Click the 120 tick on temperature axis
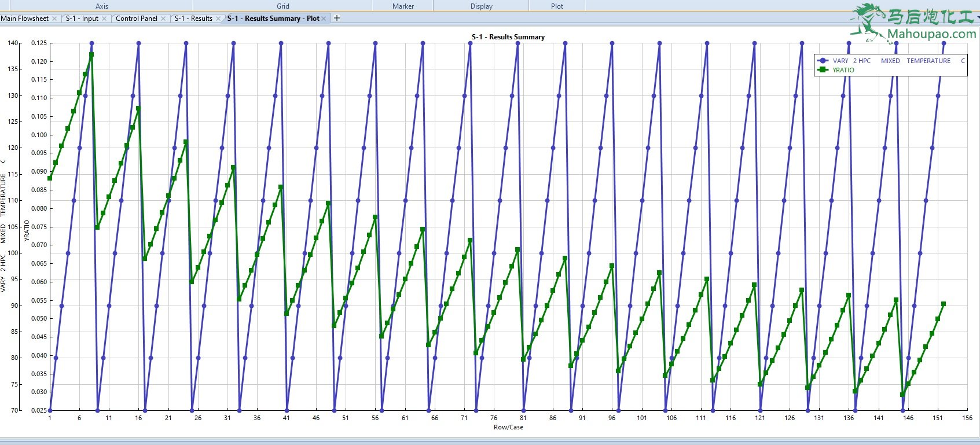The image size is (980, 445). pyautogui.click(x=13, y=148)
